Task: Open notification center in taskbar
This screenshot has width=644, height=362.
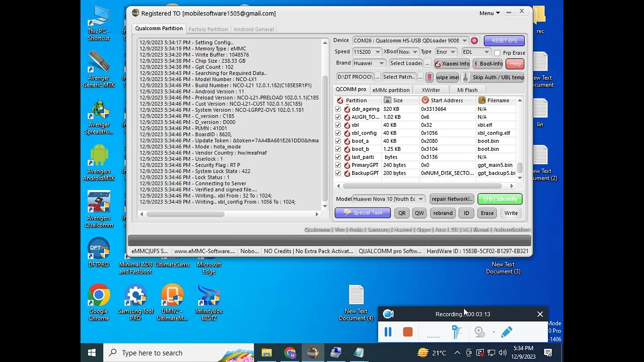Action: point(548,353)
